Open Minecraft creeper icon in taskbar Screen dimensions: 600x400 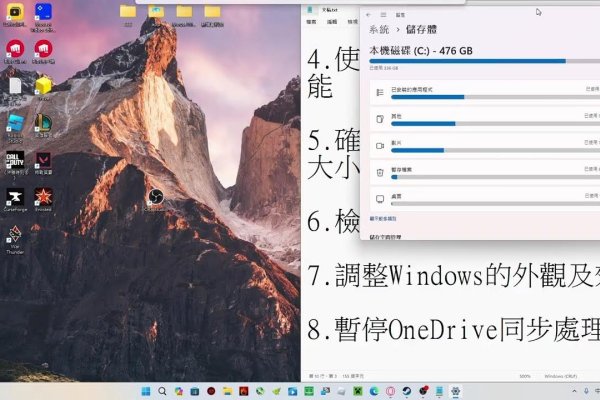(358, 391)
